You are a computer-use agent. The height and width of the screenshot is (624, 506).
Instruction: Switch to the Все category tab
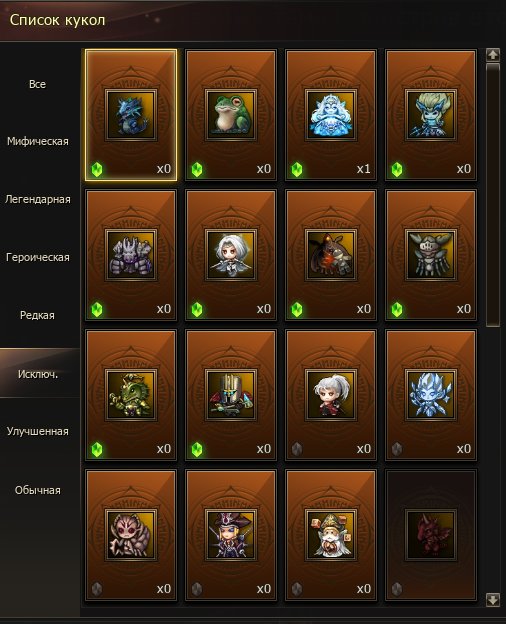37,84
